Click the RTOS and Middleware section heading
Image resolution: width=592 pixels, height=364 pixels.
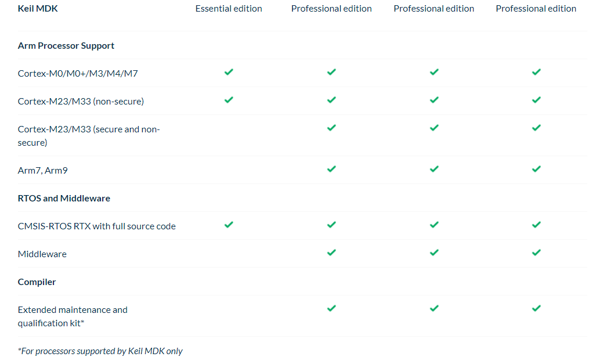click(64, 199)
